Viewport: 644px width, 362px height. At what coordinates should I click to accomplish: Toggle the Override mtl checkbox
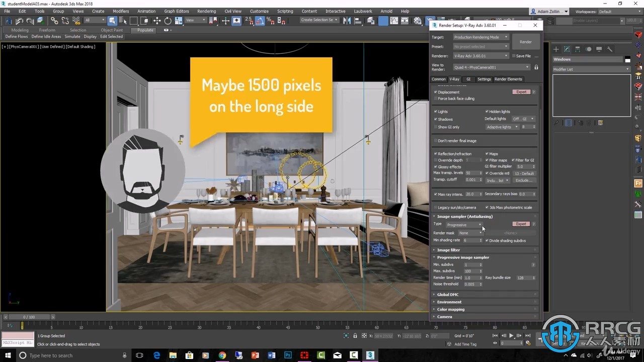coord(487,173)
